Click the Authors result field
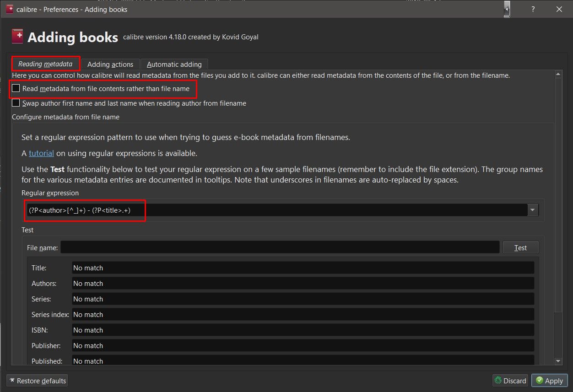This screenshot has height=392, width=573. [303, 283]
